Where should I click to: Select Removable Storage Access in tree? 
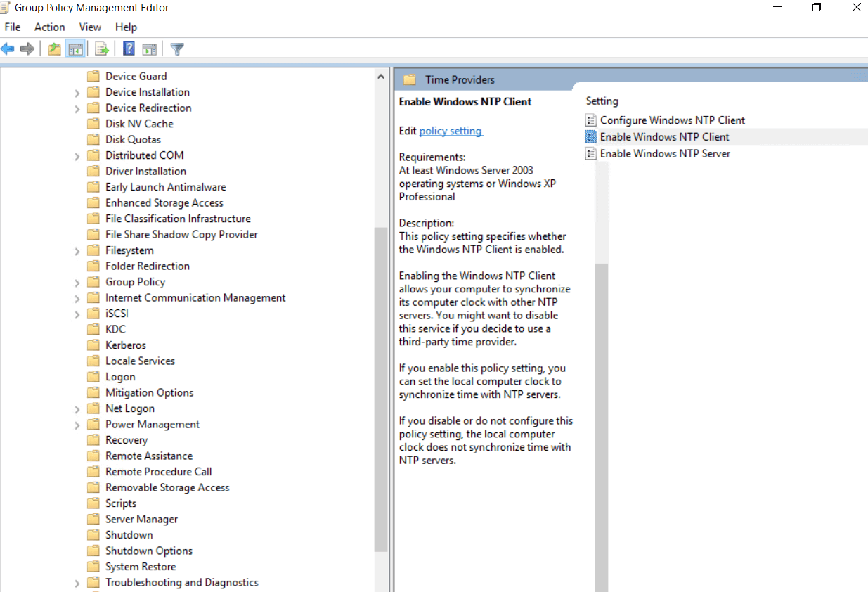pyautogui.click(x=167, y=487)
